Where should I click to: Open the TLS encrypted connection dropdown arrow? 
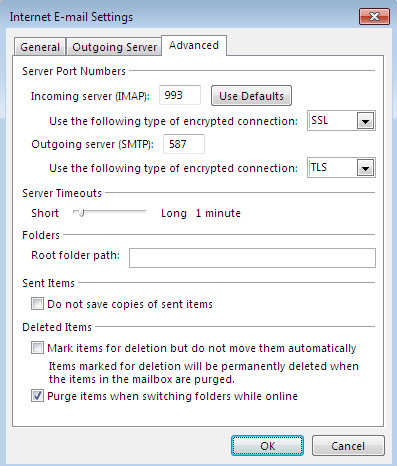coord(365,168)
